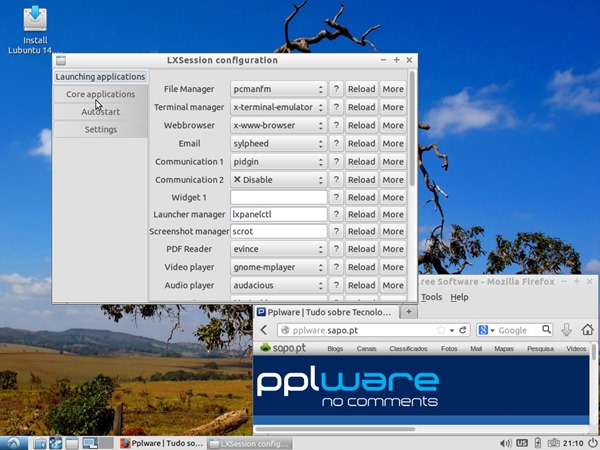Open Audio player dropdown showing audacious

[x=279, y=285]
